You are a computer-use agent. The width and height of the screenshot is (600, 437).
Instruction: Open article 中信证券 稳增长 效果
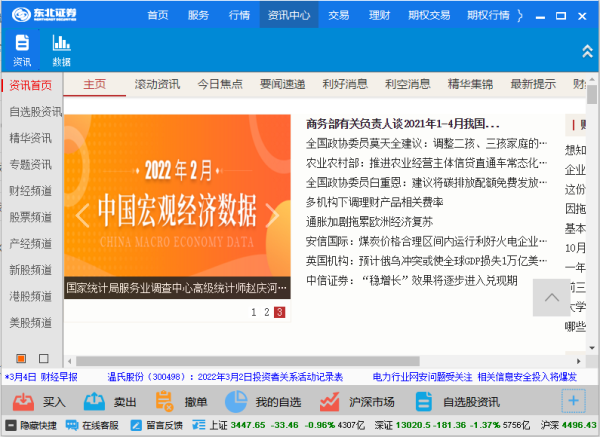point(412,280)
